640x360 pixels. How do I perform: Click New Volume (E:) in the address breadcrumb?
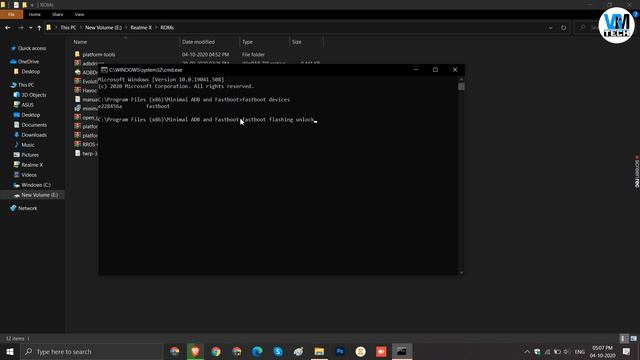tap(103, 28)
